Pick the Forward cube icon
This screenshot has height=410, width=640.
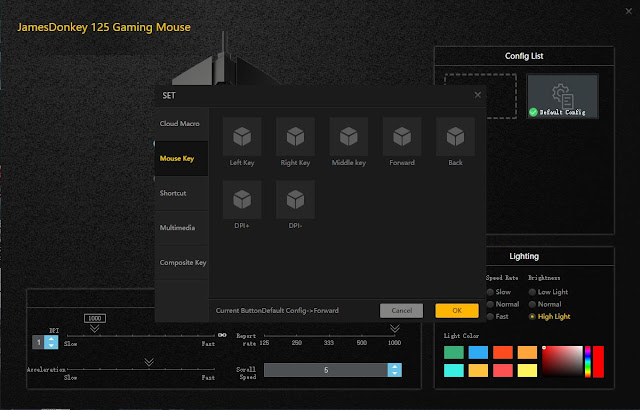402,136
